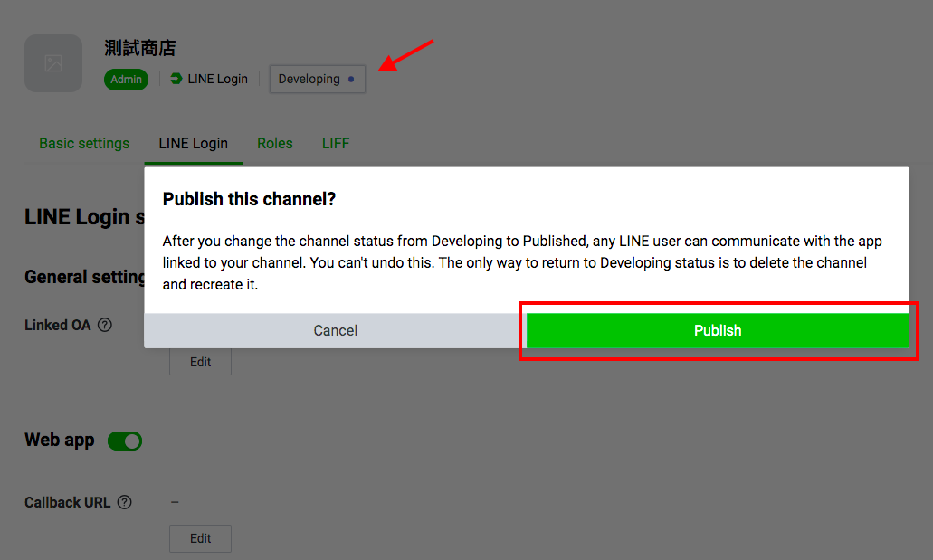Image resolution: width=933 pixels, height=560 pixels.
Task: Click the green LINE Login channel type icon
Action: click(176, 79)
